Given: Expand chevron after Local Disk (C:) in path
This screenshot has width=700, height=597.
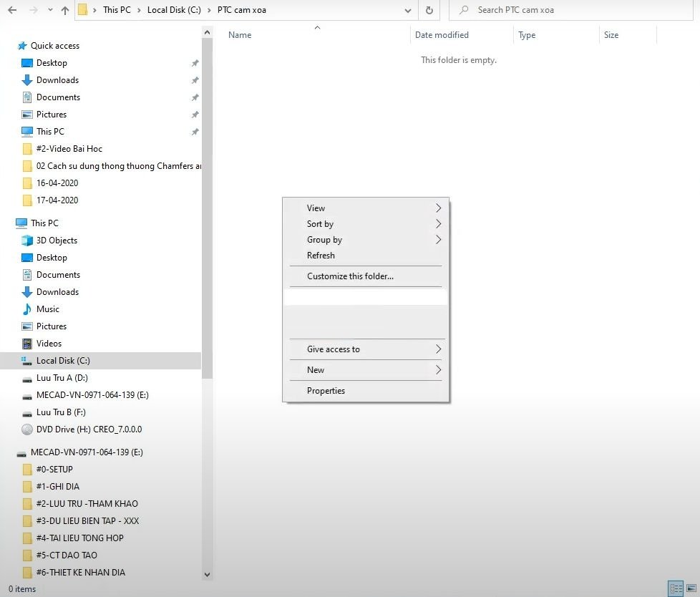Looking at the screenshot, I should pyautogui.click(x=209, y=10).
